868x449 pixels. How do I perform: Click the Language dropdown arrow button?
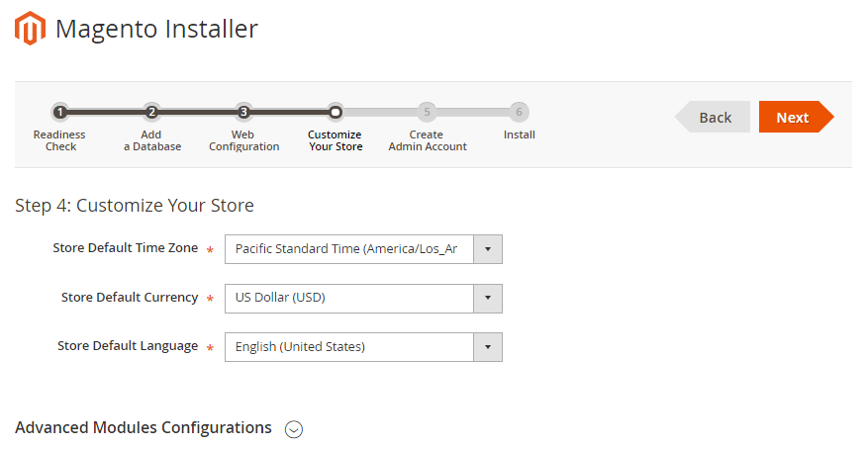(488, 347)
